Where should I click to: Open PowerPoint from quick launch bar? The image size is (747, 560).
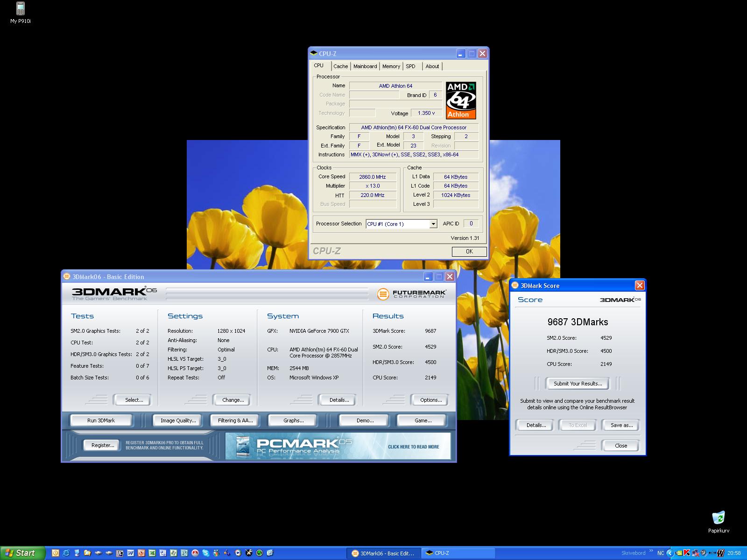(141, 553)
